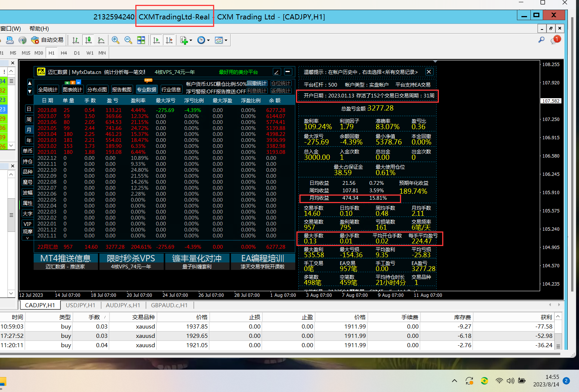This screenshot has width=579, height=392.
Task: Select the 年 yearly period sidebar button
Action: click(29, 140)
